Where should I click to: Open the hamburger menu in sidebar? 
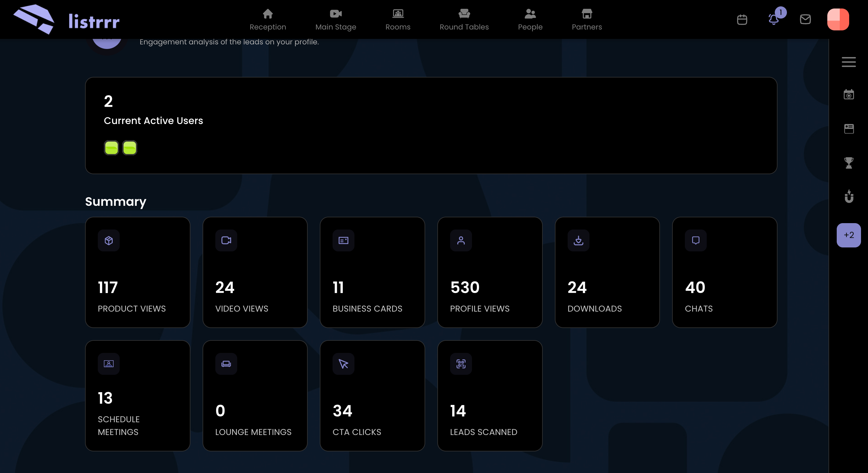849,62
